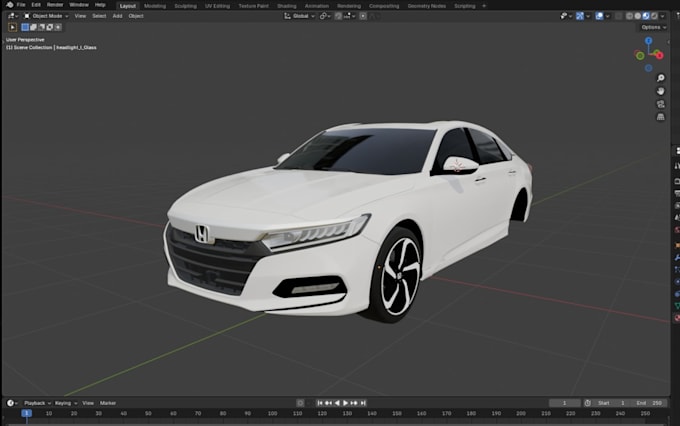Open the Object Mode dropdown
Viewport: 680px width, 426px height.
46,16
